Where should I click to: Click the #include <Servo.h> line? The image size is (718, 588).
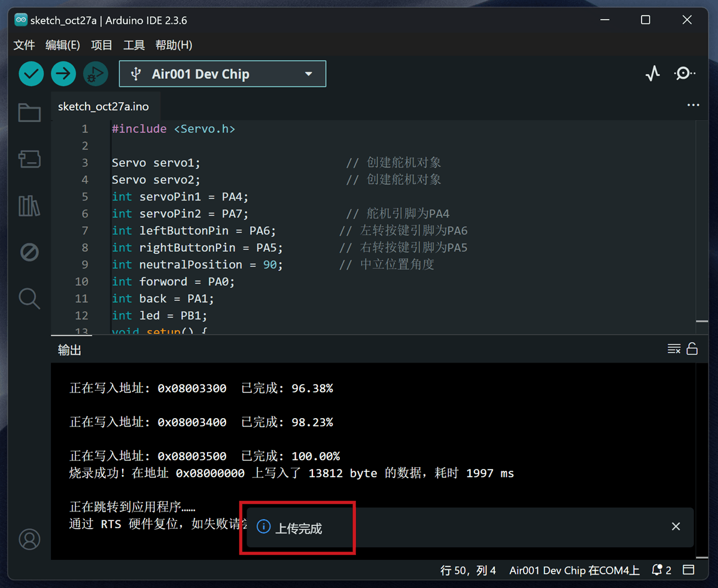click(174, 129)
